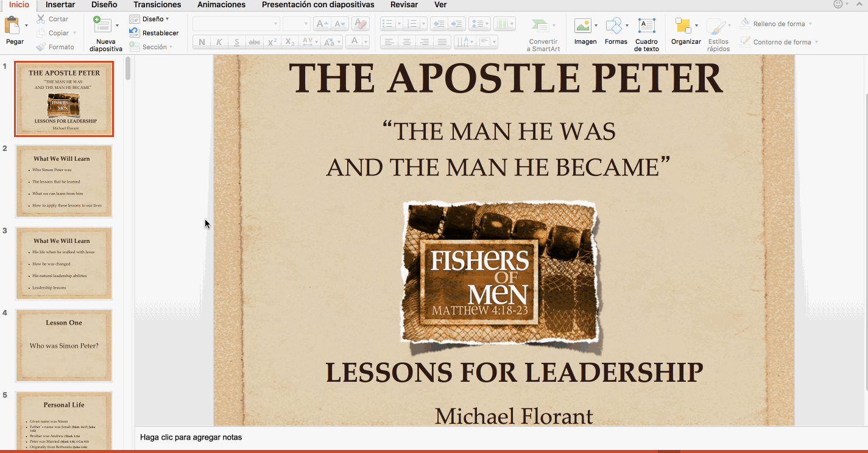Image resolution: width=868 pixels, height=453 pixels.
Task: Click the Cortar scissors icon
Action: 41,19
